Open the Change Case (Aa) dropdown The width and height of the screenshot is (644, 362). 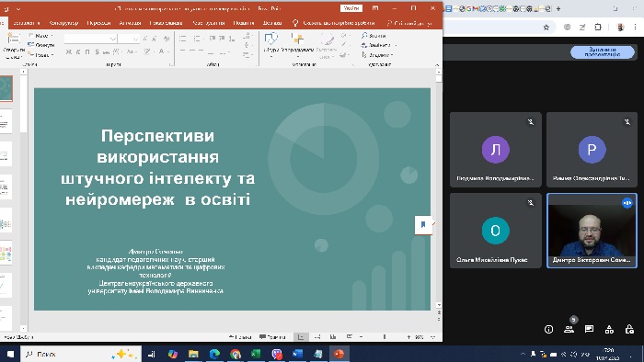point(132,51)
